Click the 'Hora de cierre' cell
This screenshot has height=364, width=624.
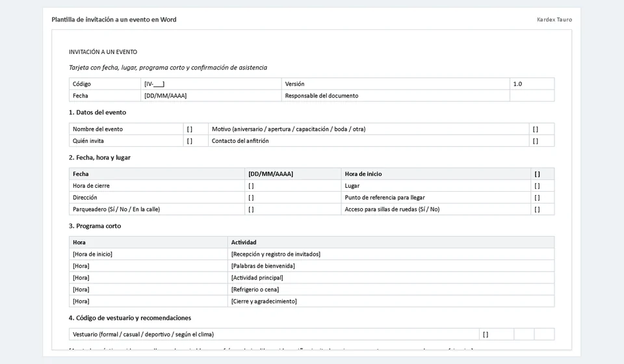point(157,186)
